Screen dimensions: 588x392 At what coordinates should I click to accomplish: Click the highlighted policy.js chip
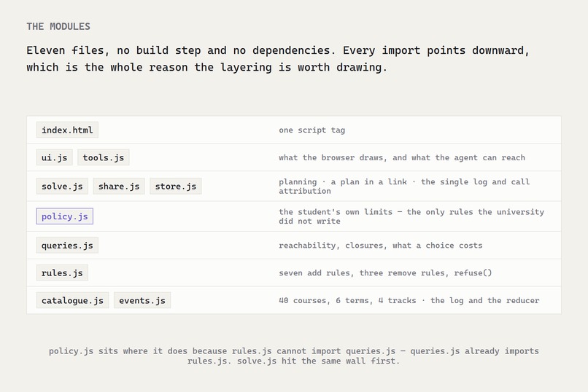(65, 216)
